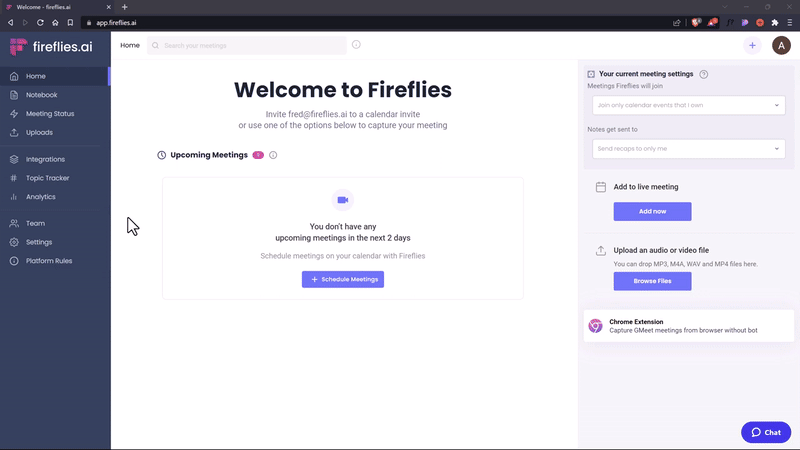This screenshot has height=450, width=800.
Task: Open Integrations page
Action: 55,159
